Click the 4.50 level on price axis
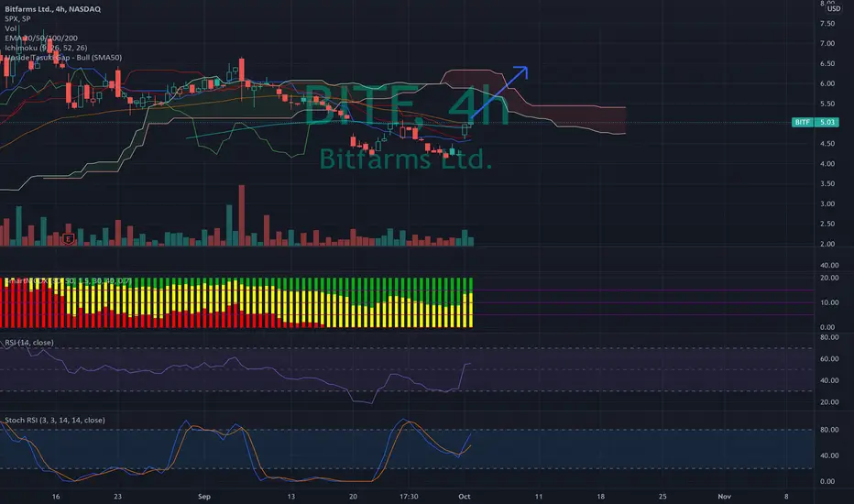The width and height of the screenshot is (854, 504). 827,144
